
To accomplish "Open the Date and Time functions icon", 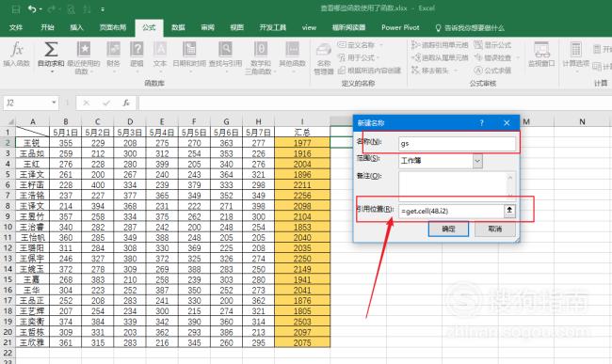I will (x=189, y=50).
